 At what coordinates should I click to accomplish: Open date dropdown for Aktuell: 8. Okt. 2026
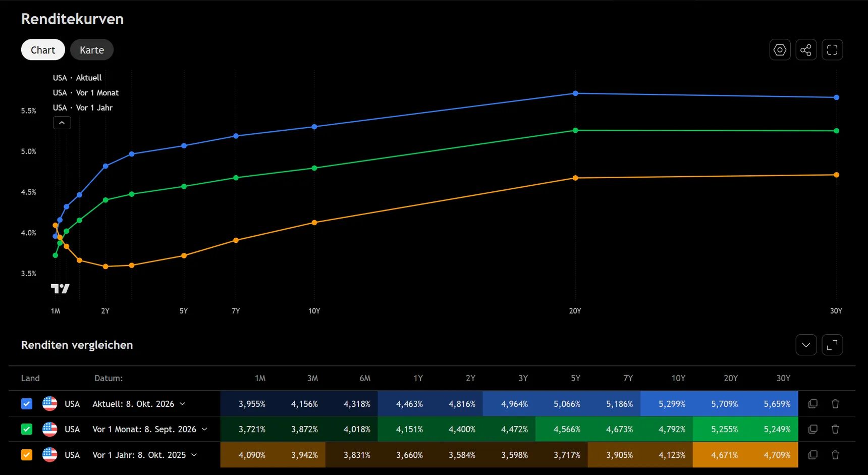coord(139,404)
